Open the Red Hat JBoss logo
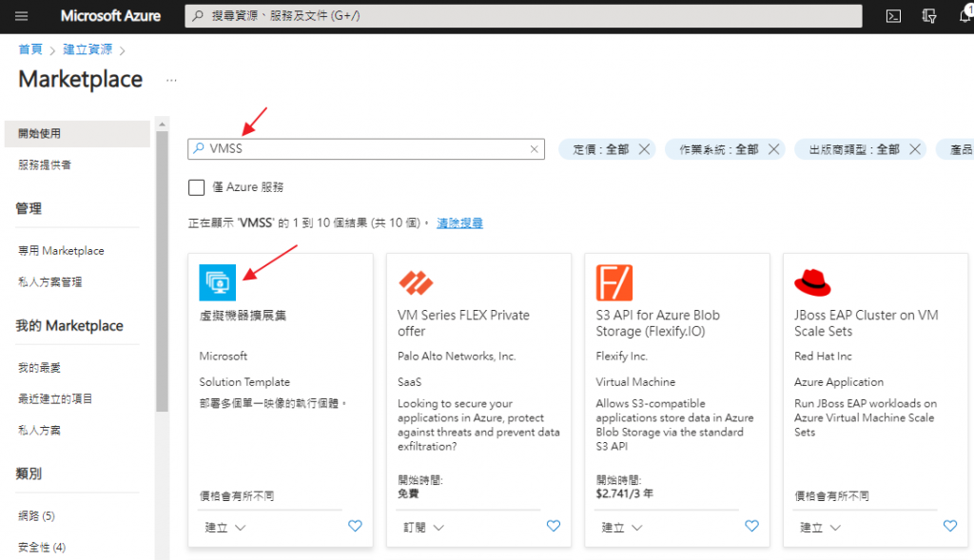The height and width of the screenshot is (560, 974). pyautogui.click(x=812, y=282)
